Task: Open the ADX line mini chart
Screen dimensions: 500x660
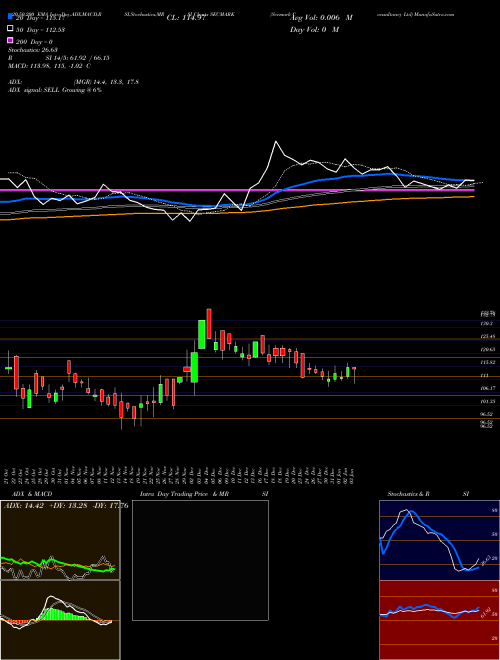Action: pos(60,540)
